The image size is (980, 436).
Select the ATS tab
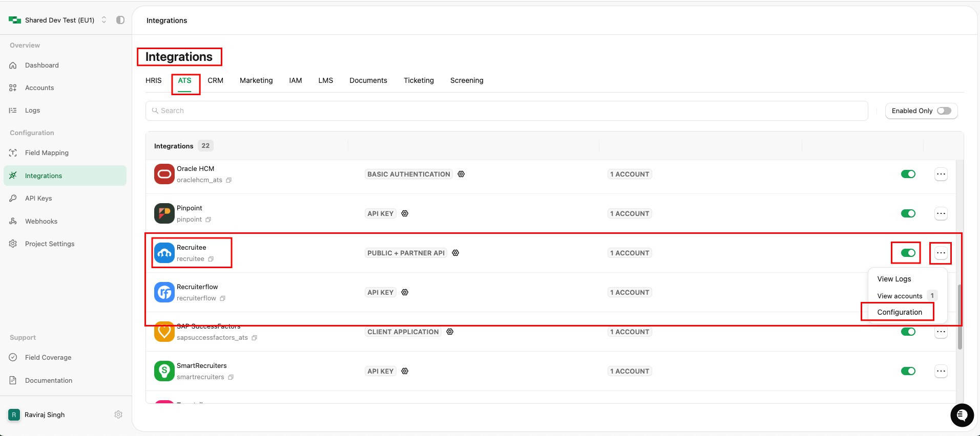coord(184,80)
